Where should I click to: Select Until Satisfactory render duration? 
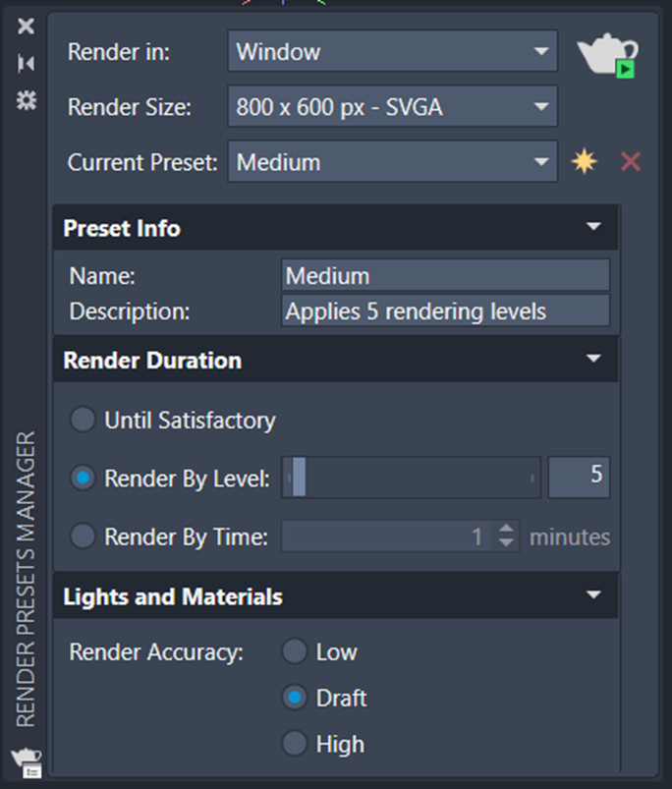83,420
